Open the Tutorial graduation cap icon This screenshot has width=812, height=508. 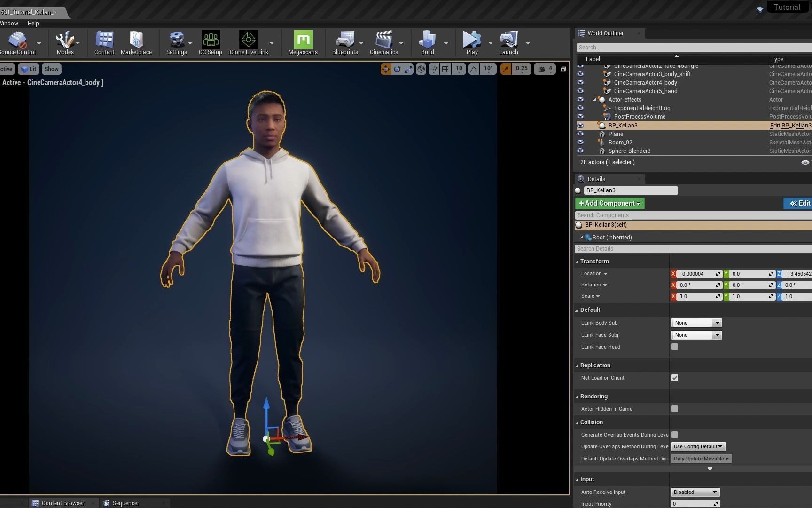(760, 9)
